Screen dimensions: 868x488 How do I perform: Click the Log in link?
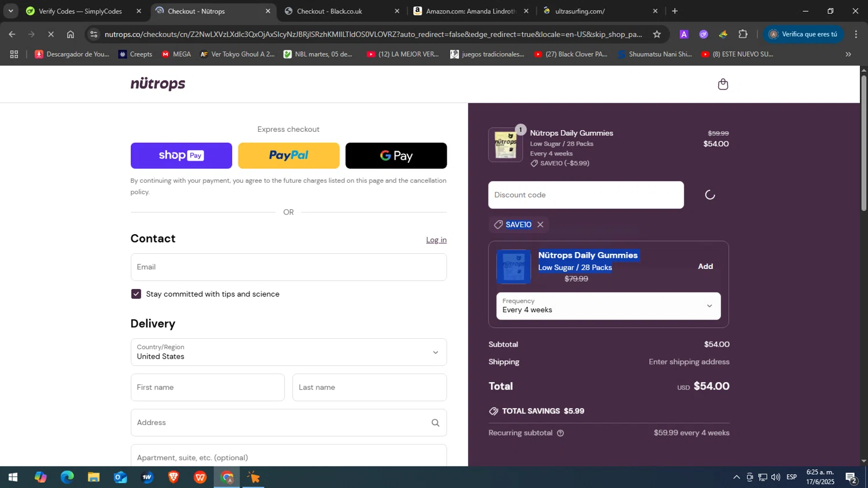tap(436, 240)
